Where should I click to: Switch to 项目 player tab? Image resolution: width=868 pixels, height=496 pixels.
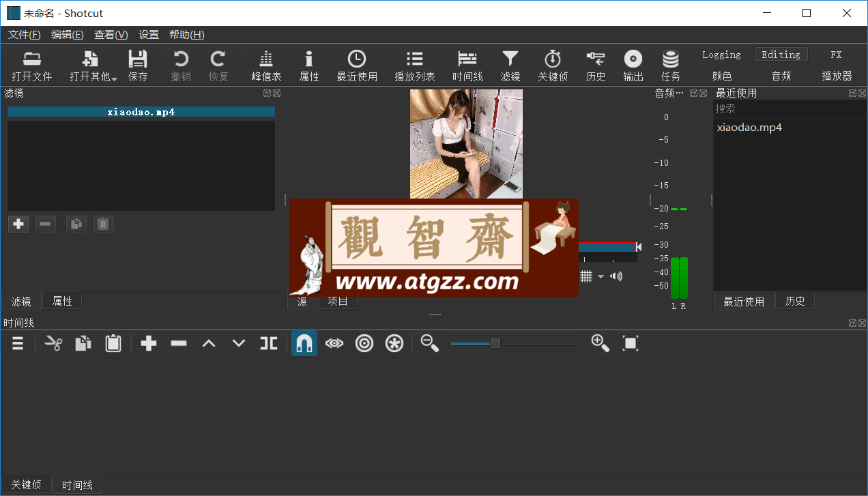click(x=338, y=301)
